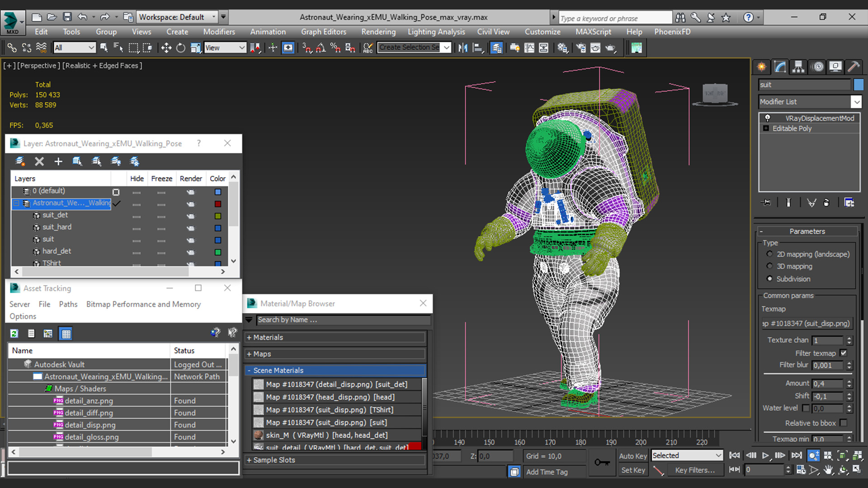Open the Workspace: Default dropdown
Viewport: 868px width, 488px height.
pyautogui.click(x=177, y=17)
